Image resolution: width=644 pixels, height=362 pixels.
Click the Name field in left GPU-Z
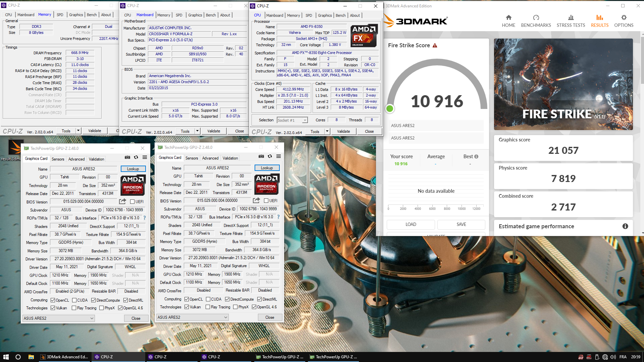(84, 169)
